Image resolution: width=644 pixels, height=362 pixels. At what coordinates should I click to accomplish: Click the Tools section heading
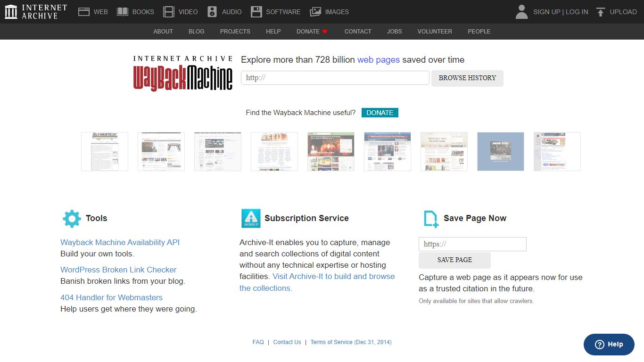97,218
